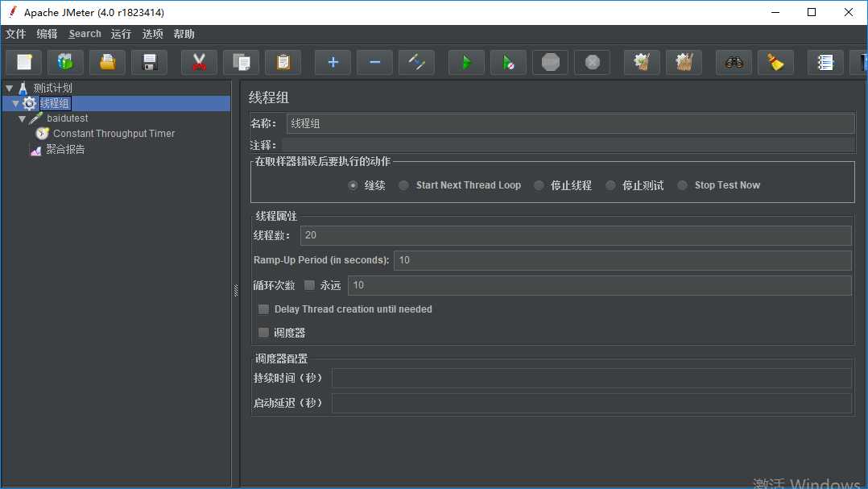The image size is (868, 489).
Task: Click the Ramp-Up Period field
Action: (x=622, y=260)
